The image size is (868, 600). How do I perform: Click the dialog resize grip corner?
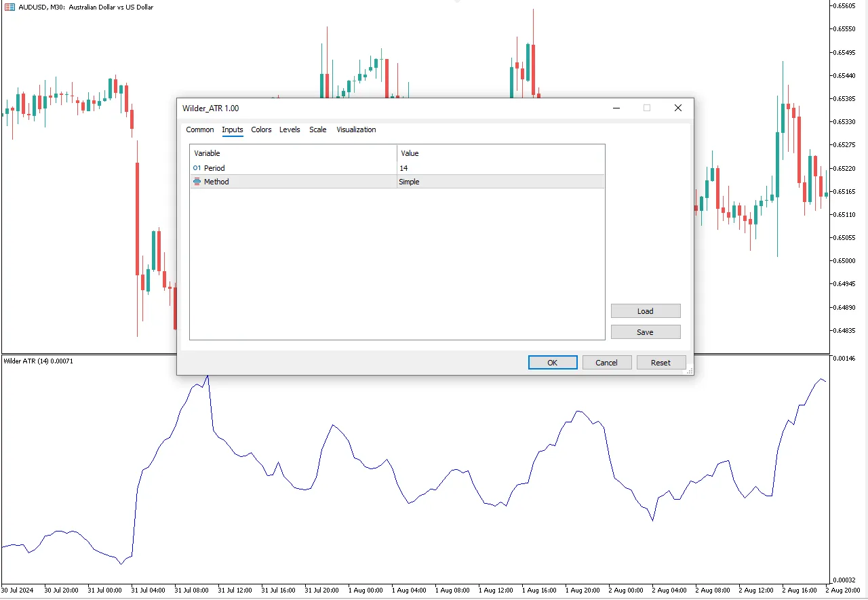tap(689, 370)
